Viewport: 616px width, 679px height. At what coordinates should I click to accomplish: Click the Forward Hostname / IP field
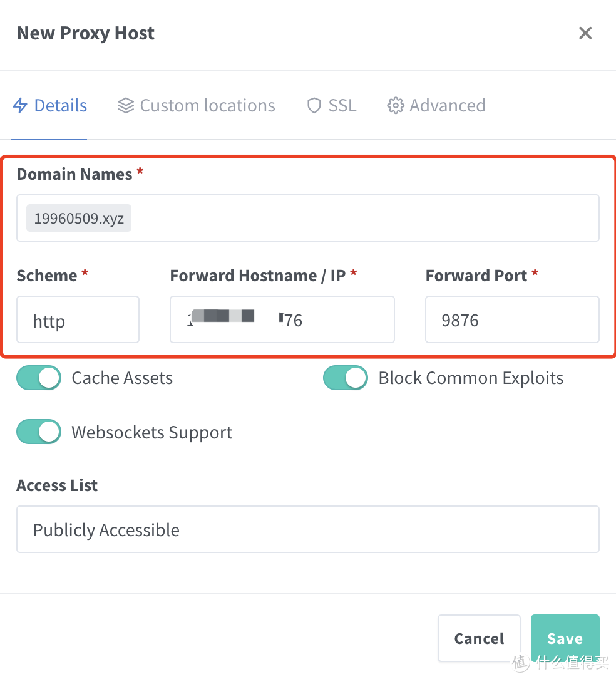[282, 319]
